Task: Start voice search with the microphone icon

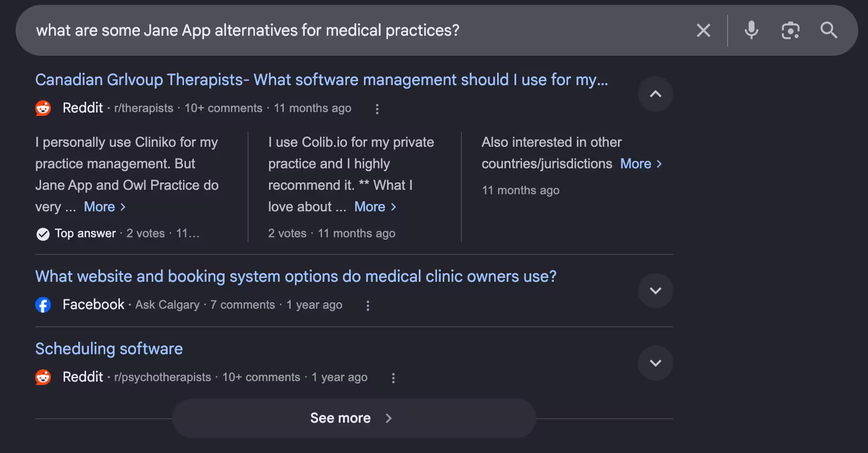Action: (751, 30)
